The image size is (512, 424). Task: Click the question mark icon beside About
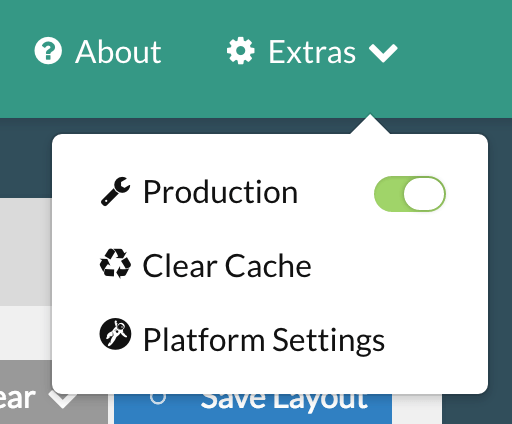tap(48, 51)
